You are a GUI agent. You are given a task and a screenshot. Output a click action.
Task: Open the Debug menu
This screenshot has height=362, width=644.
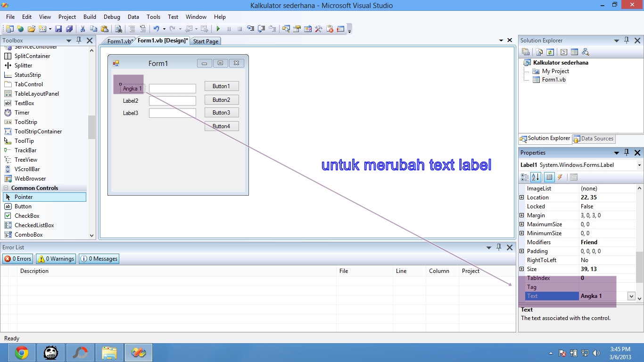click(112, 16)
